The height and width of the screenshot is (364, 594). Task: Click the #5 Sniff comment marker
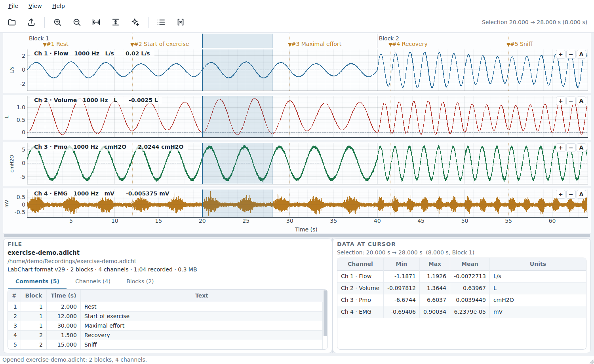point(520,44)
